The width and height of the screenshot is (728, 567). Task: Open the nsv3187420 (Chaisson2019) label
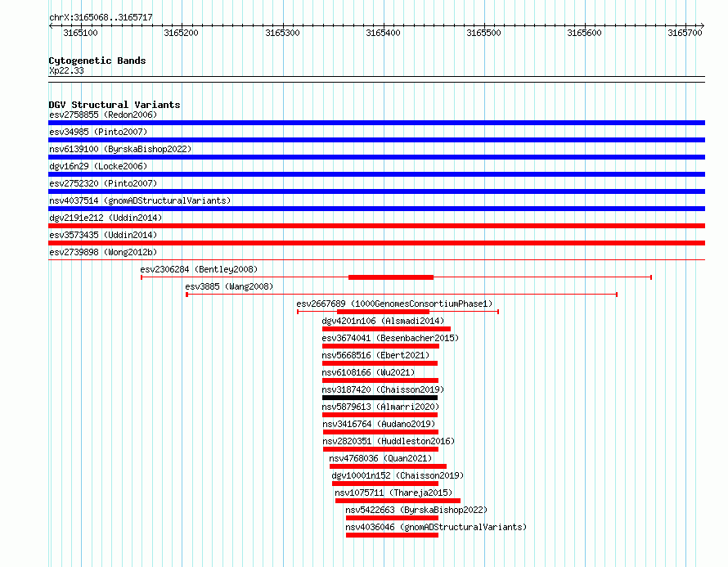[383, 389]
